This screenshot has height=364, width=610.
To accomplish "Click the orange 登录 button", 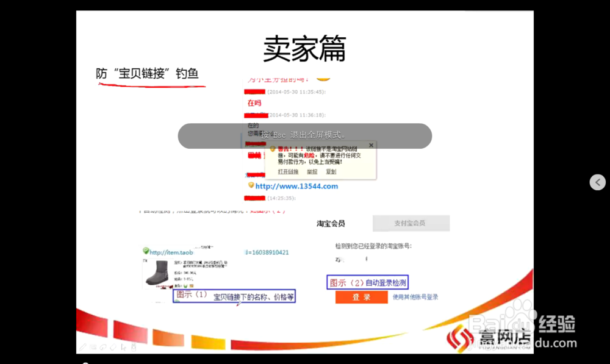I will (361, 297).
